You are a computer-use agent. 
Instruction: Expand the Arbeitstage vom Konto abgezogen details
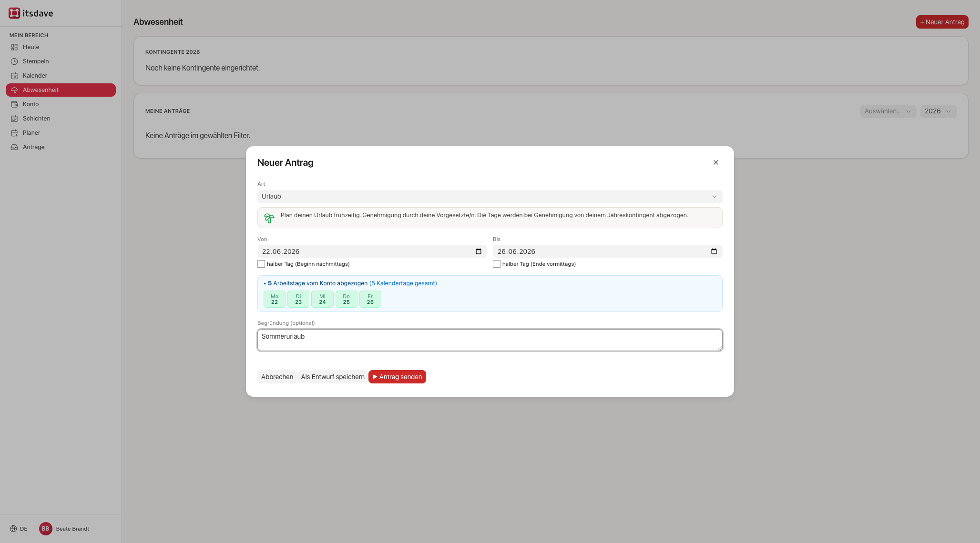[350, 283]
